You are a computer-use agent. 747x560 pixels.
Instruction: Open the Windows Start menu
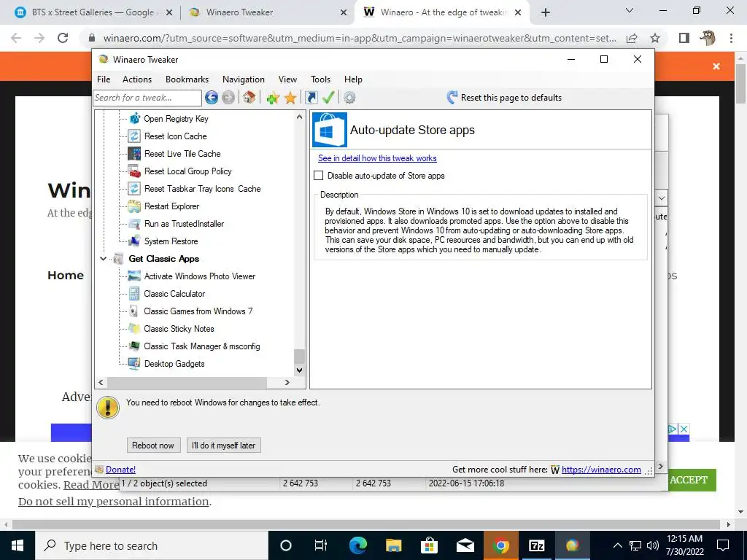(x=18, y=545)
